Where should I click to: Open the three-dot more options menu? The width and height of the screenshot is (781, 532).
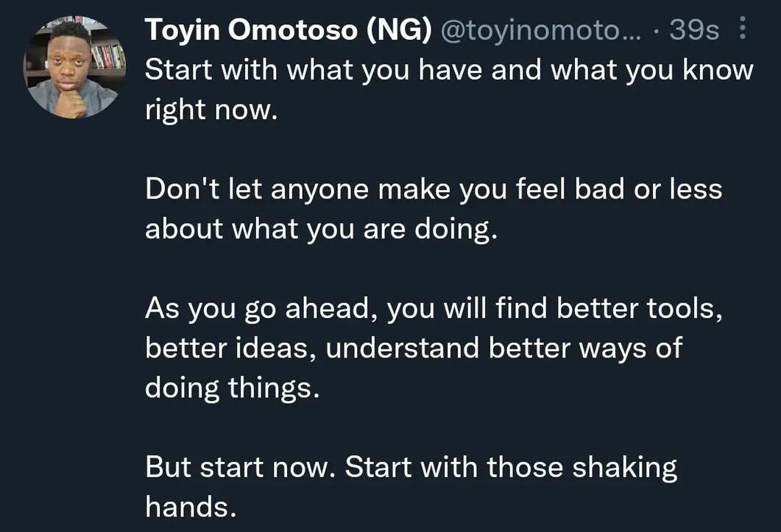pos(742,30)
